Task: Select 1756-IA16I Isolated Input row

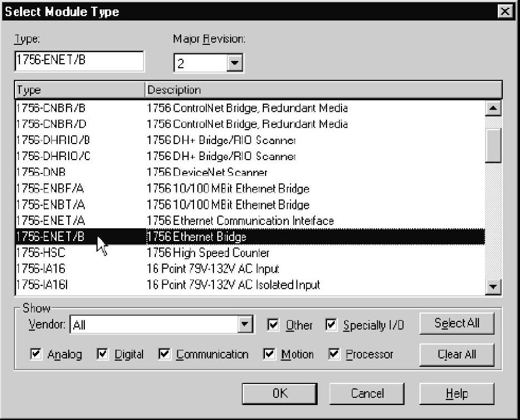Action: coord(250,285)
